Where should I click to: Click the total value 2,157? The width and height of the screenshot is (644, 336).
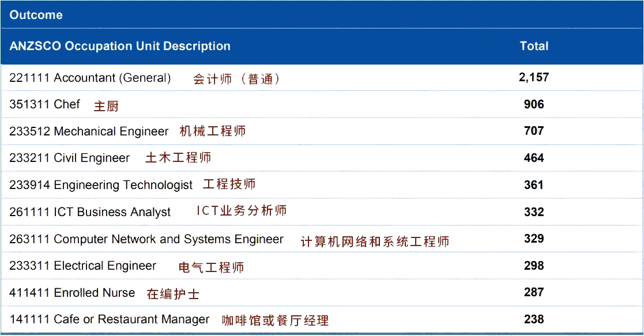[534, 77]
